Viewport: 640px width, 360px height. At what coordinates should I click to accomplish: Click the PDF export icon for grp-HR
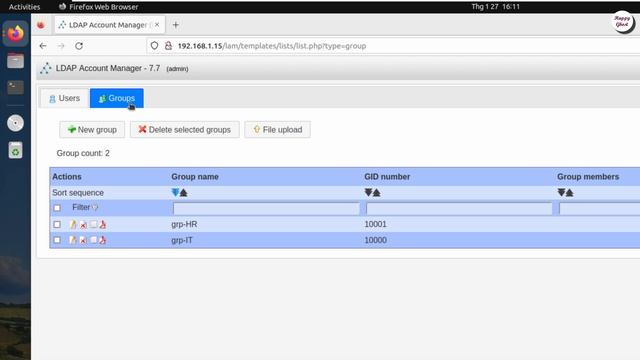(x=102, y=224)
